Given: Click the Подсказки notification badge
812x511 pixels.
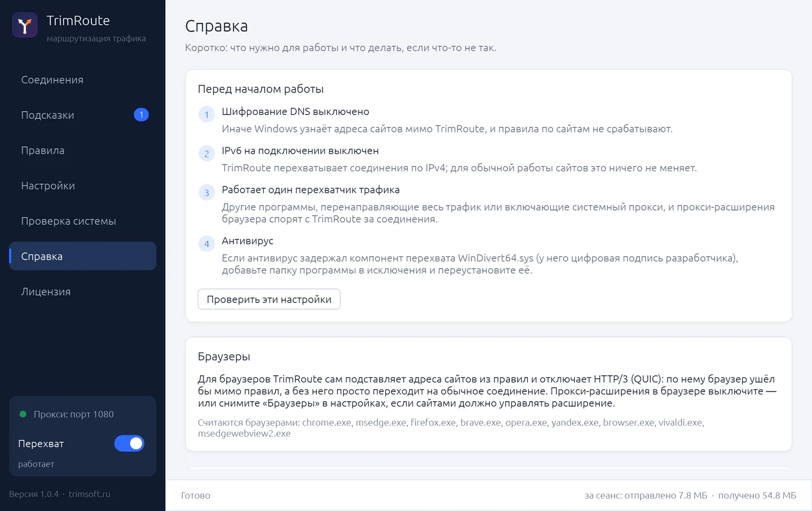Looking at the screenshot, I should click(141, 115).
